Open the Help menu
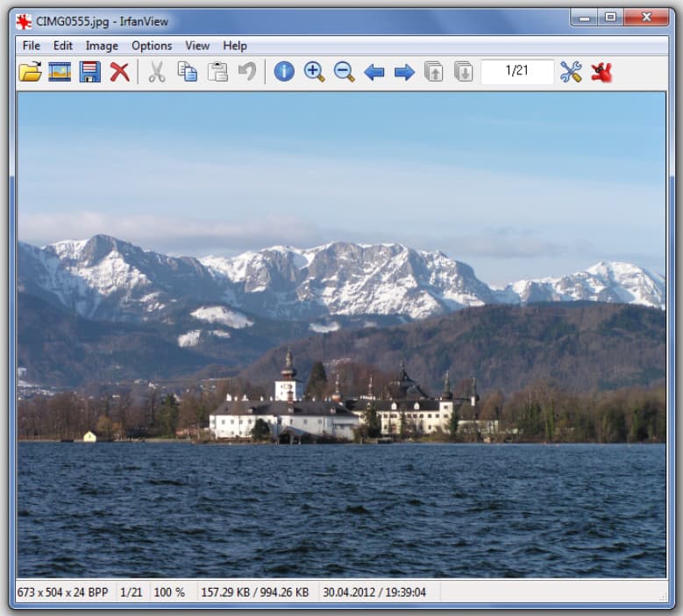Viewport: 683px width, 616px height. click(x=235, y=46)
